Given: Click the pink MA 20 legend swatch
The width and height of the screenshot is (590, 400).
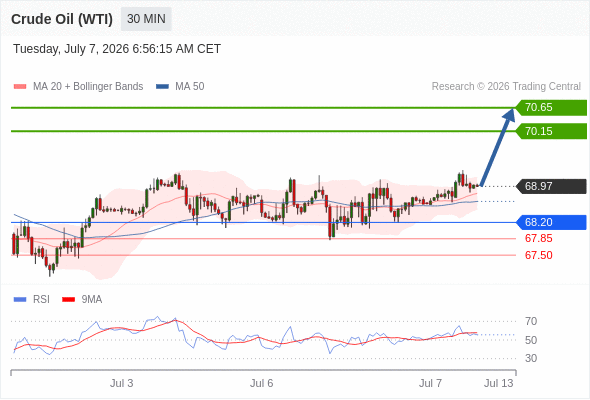Looking at the screenshot, I should click(20, 87).
